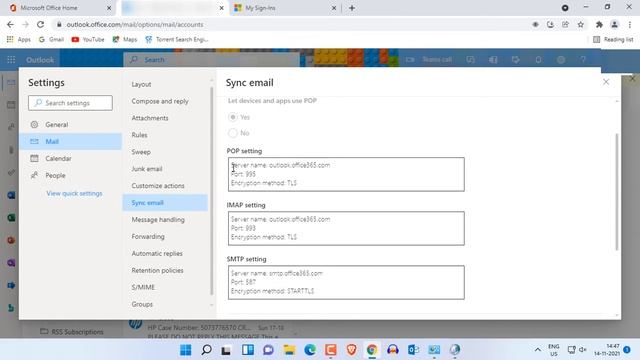The image size is (640, 360).
Task: Open a new browser tab
Action: click(352, 8)
